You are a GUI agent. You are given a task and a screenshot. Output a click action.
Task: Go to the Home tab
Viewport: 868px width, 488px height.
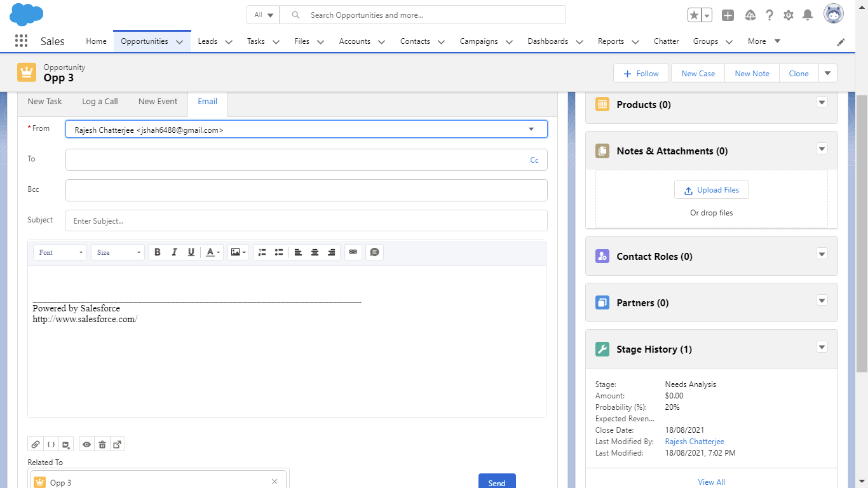tap(96, 41)
